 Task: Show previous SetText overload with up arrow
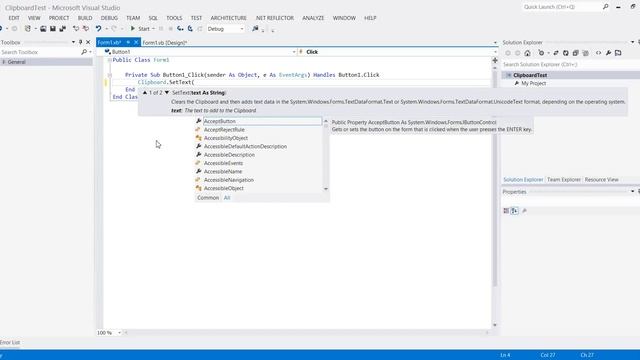click(144, 93)
